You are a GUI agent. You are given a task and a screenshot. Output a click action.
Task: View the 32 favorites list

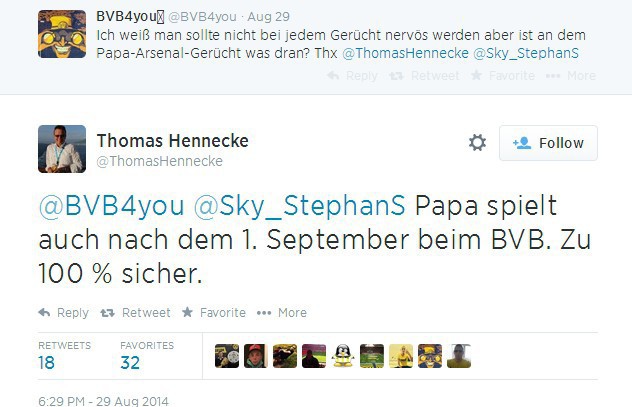pyautogui.click(x=131, y=365)
